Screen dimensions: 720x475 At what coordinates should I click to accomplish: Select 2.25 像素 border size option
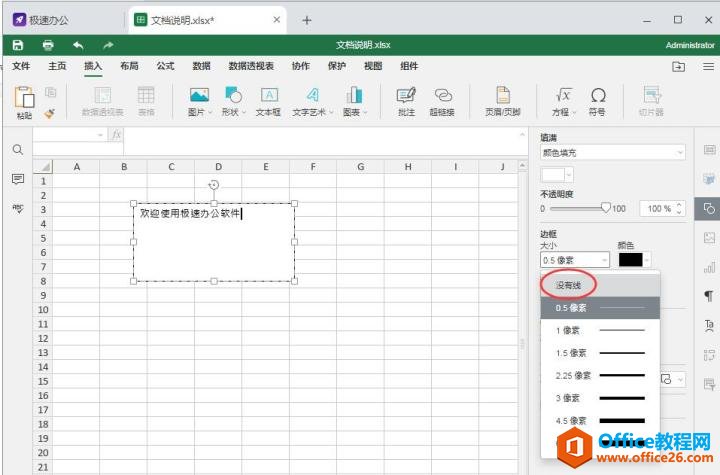point(600,375)
